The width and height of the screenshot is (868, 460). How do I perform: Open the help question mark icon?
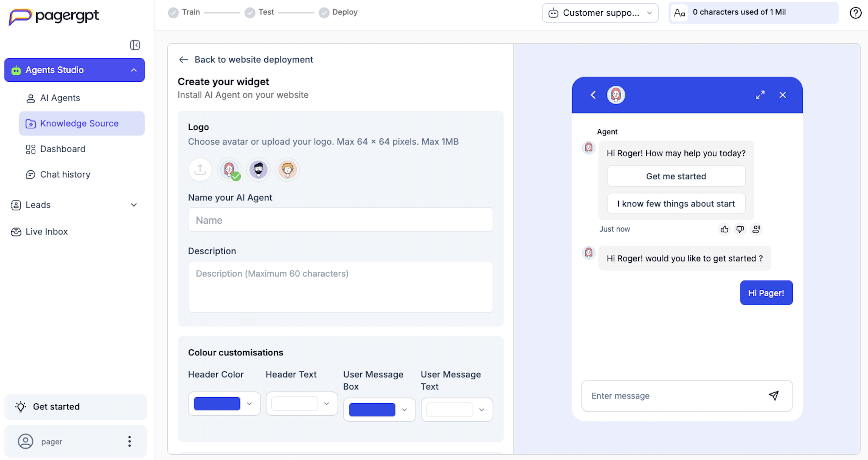pyautogui.click(x=855, y=13)
